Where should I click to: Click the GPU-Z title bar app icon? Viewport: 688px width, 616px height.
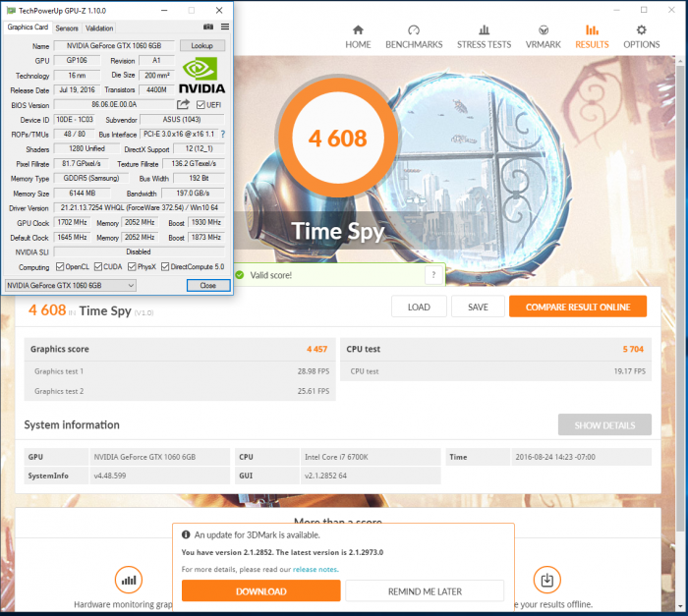click(x=11, y=11)
